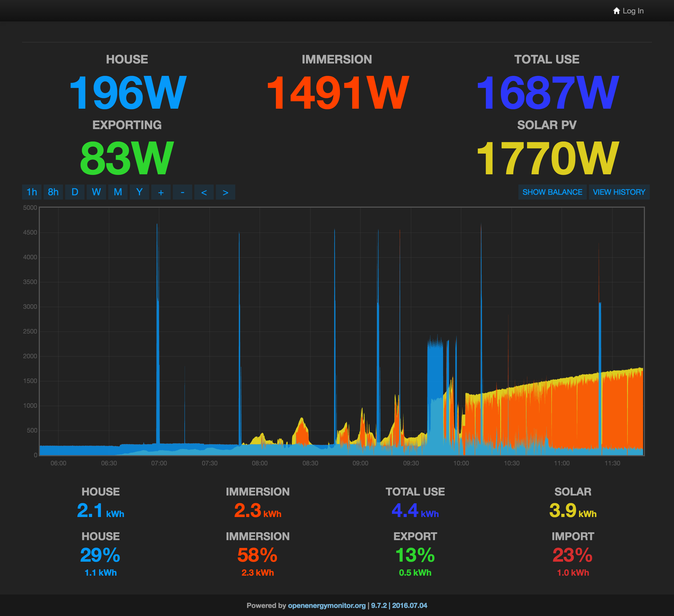Screen dimensions: 674x616
Task: Open the openenergymonitor.org link in footer
Action: 327,605
